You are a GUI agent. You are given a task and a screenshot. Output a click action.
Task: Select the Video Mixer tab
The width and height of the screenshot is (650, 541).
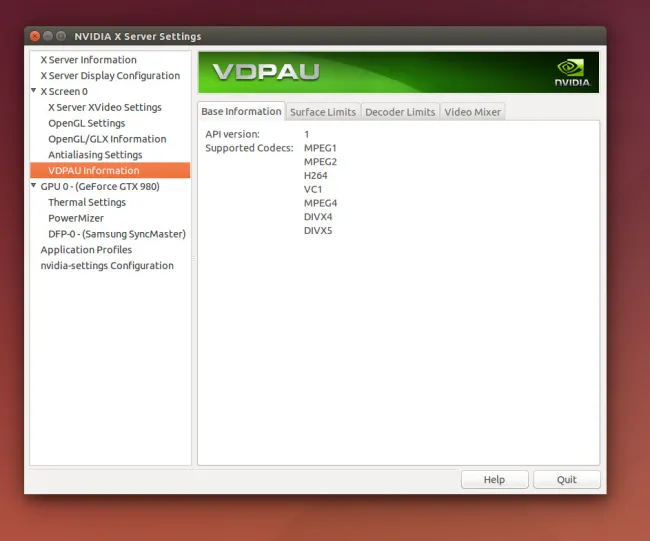coord(472,112)
